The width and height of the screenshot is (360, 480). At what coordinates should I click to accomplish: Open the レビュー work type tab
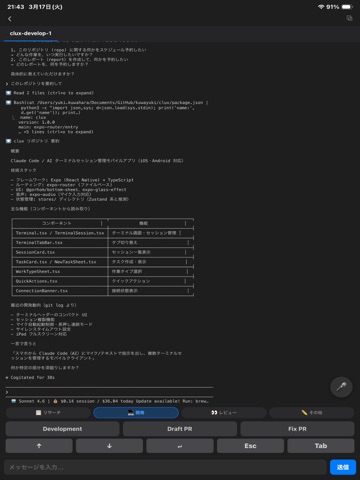(x=224, y=413)
